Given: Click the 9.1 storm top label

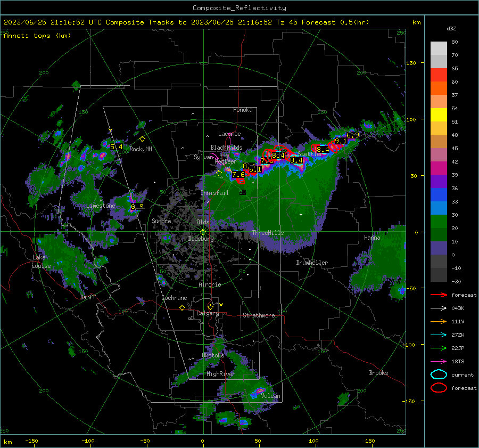Looking at the screenshot, I should (x=341, y=141).
